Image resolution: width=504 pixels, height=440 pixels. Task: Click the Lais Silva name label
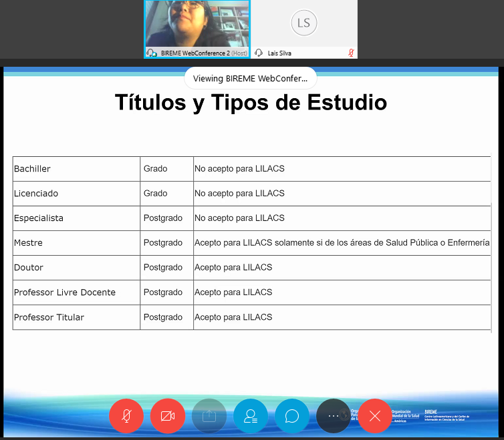279,53
